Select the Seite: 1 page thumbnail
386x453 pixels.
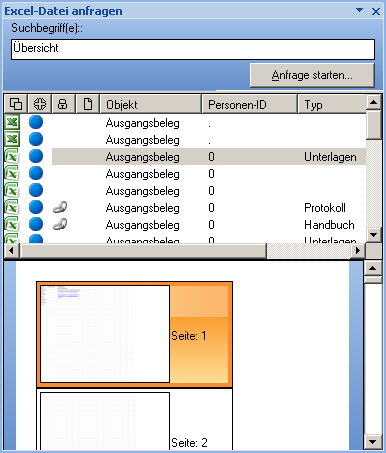pyautogui.click(x=134, y=334)
